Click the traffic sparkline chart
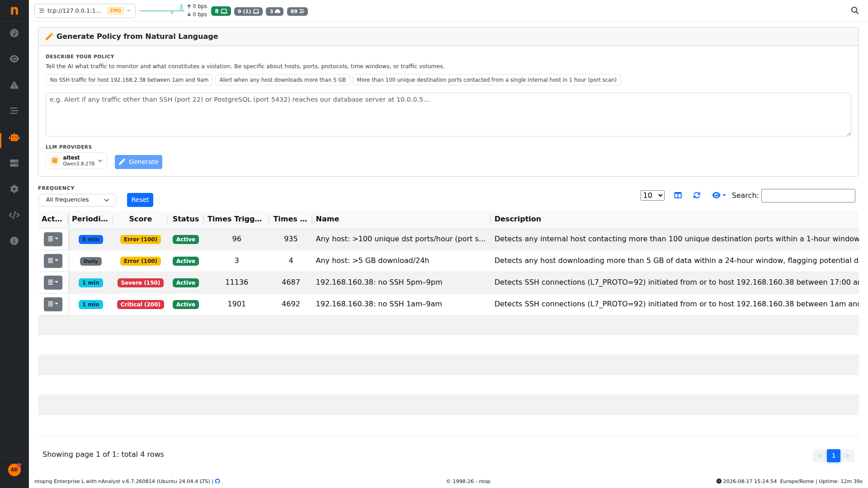 tap(161, 10)
